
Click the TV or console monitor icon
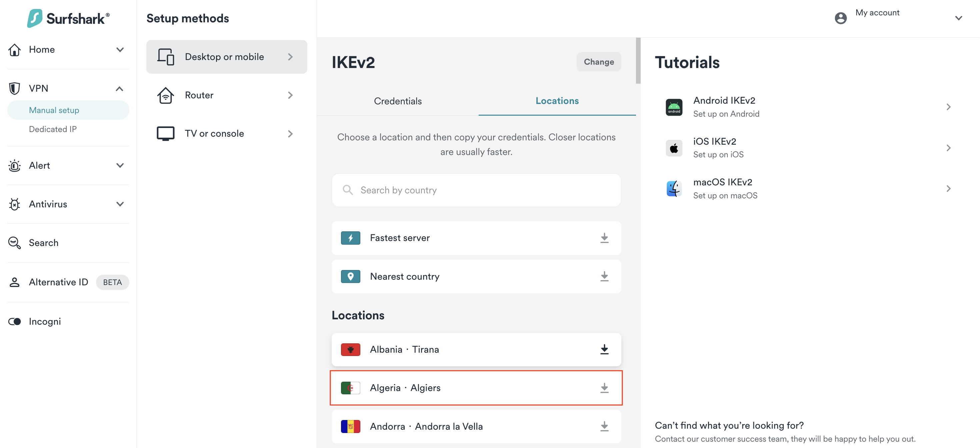coord(165,133)
